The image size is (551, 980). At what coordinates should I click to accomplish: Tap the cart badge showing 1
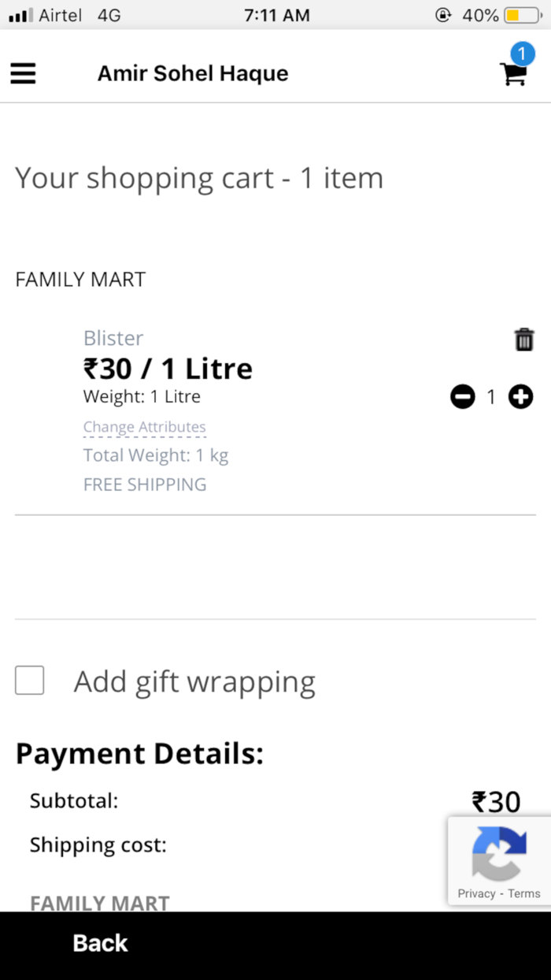[x=523, y=54]
